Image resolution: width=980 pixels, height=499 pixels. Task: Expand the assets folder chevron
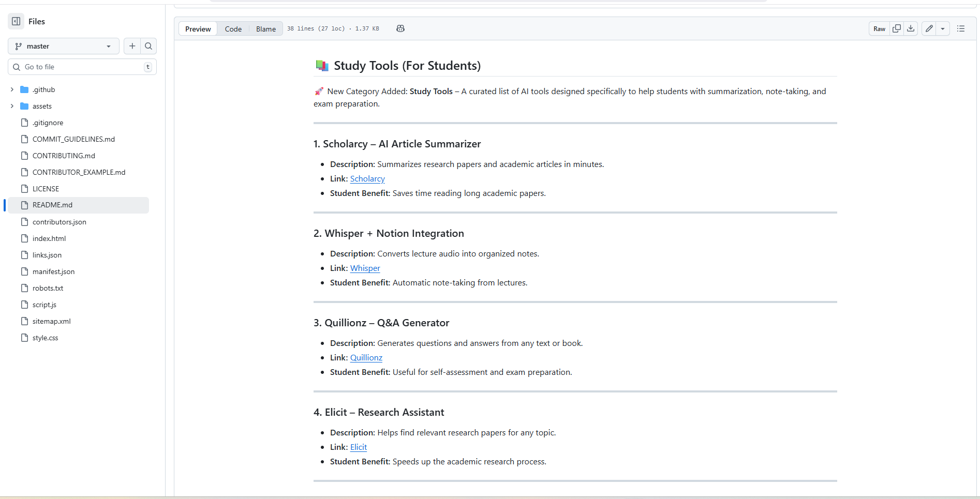12,106
